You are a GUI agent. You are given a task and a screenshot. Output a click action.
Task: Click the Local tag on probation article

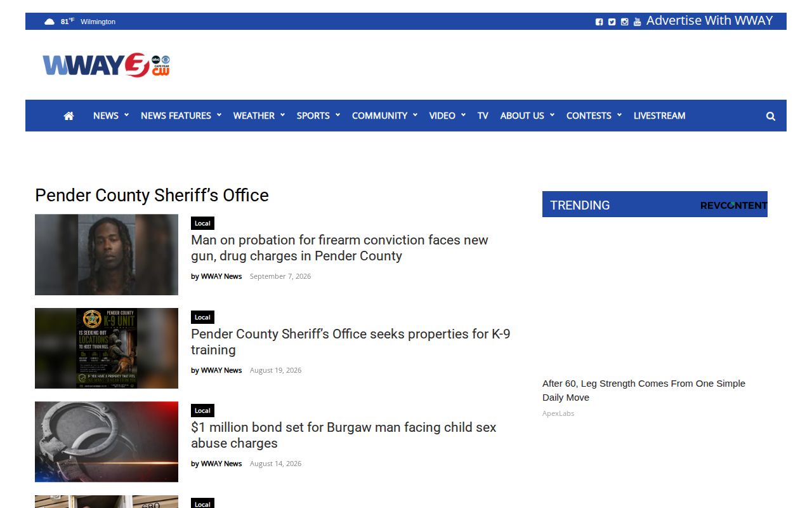pos(202,223)
